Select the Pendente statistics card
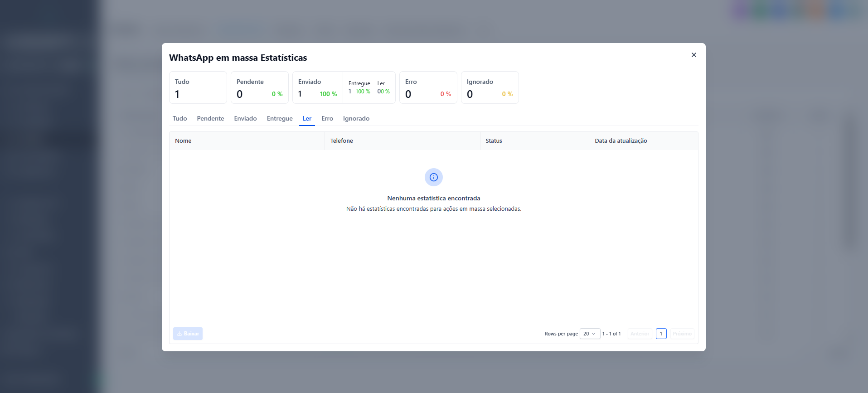Image resolution: width=868 pixels, height=393 pixels. [x=260, y=87]
